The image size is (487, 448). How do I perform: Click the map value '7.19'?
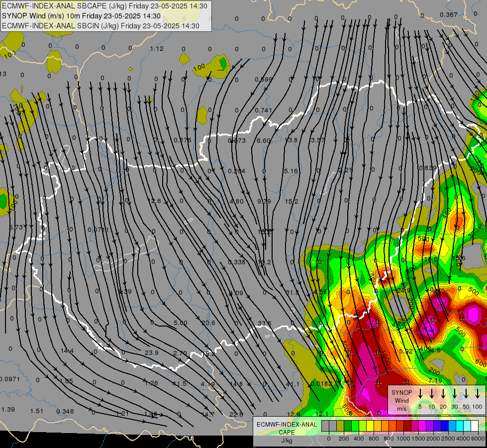(435, 380)
